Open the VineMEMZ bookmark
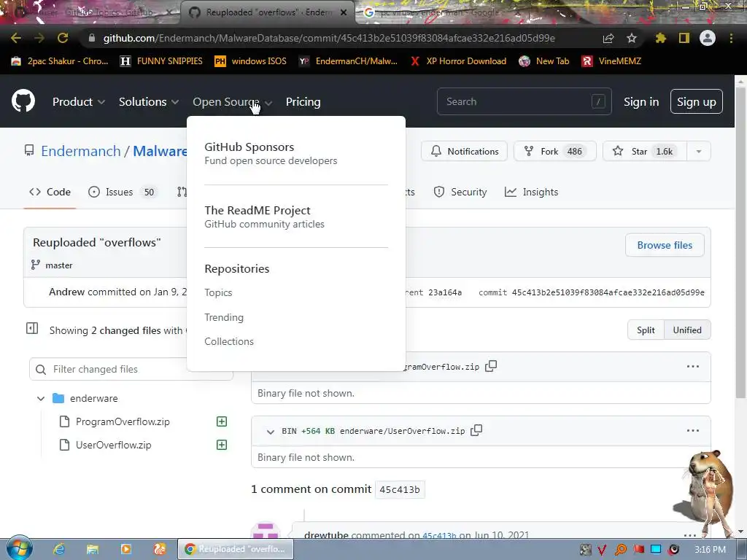This screenshot has width=747, height=560. (611, 61)
